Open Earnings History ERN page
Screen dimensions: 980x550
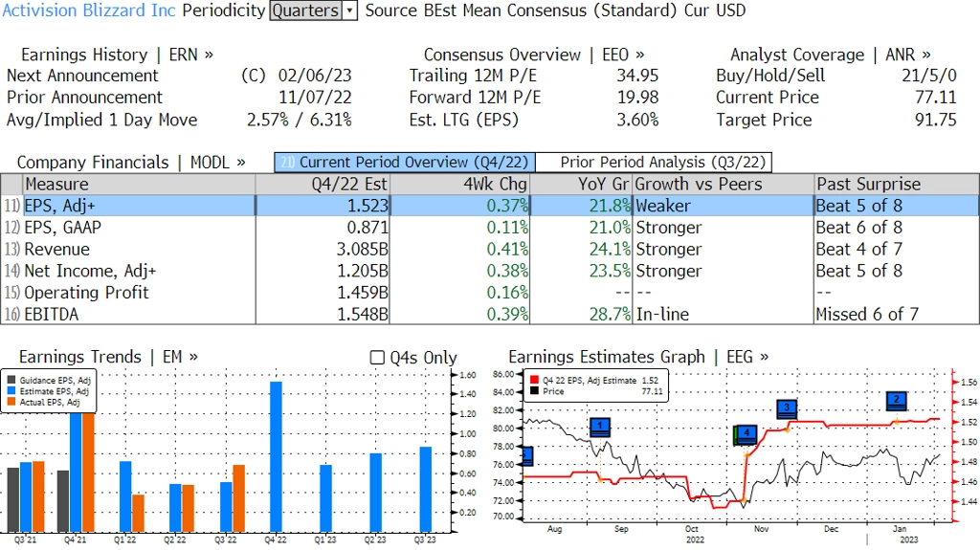pyautogui.click(x=117, y=55)
